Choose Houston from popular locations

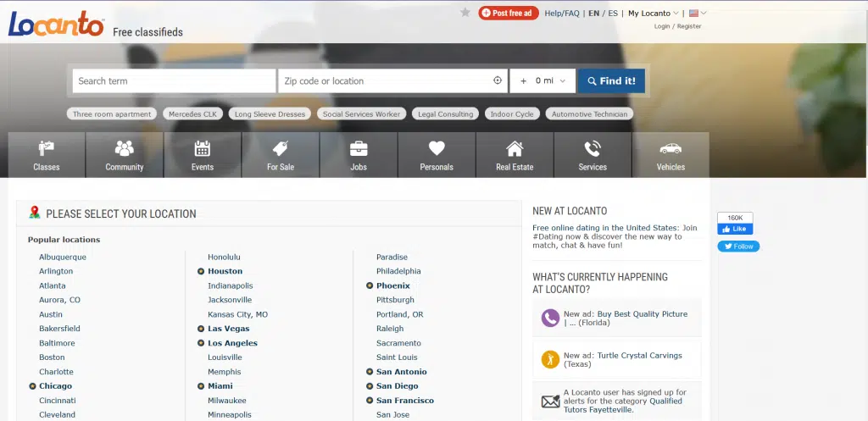point(225,271)
